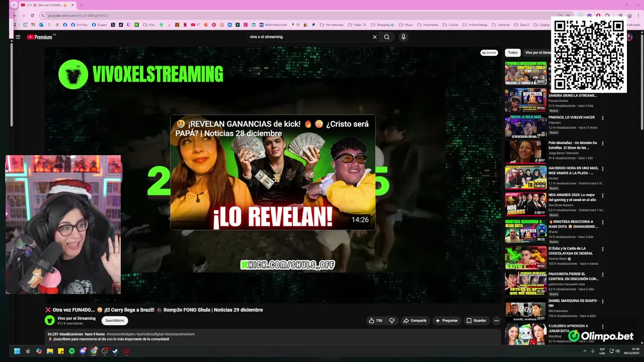
Task: Open Vivo por el Streaming channel avatar
Action: click(x=49, y=320)
